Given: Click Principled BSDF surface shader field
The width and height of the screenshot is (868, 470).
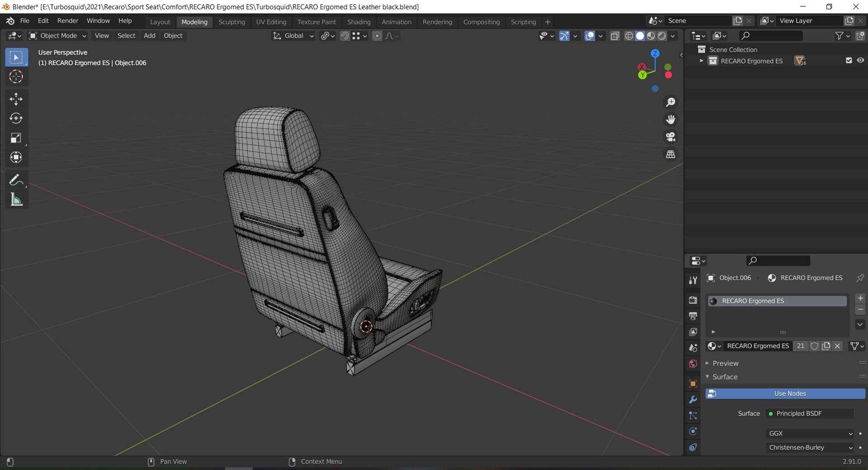Looking at the screenshot, I should point(809,413).
